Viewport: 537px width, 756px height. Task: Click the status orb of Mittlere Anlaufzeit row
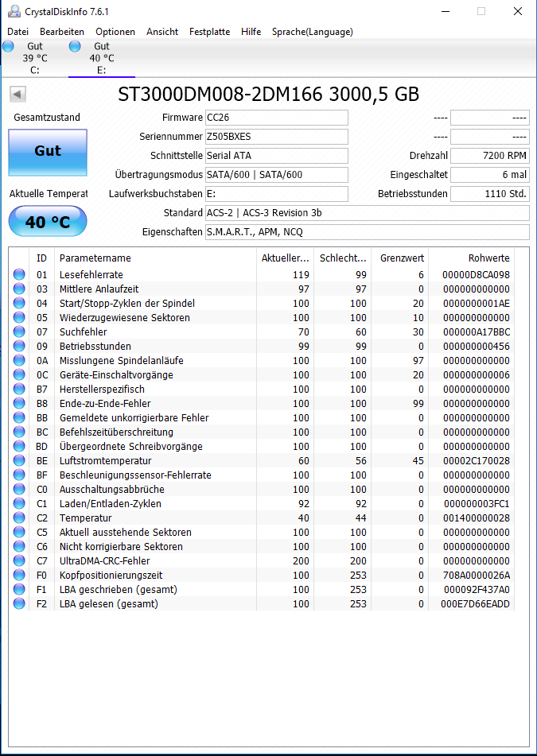click(19, 289)
